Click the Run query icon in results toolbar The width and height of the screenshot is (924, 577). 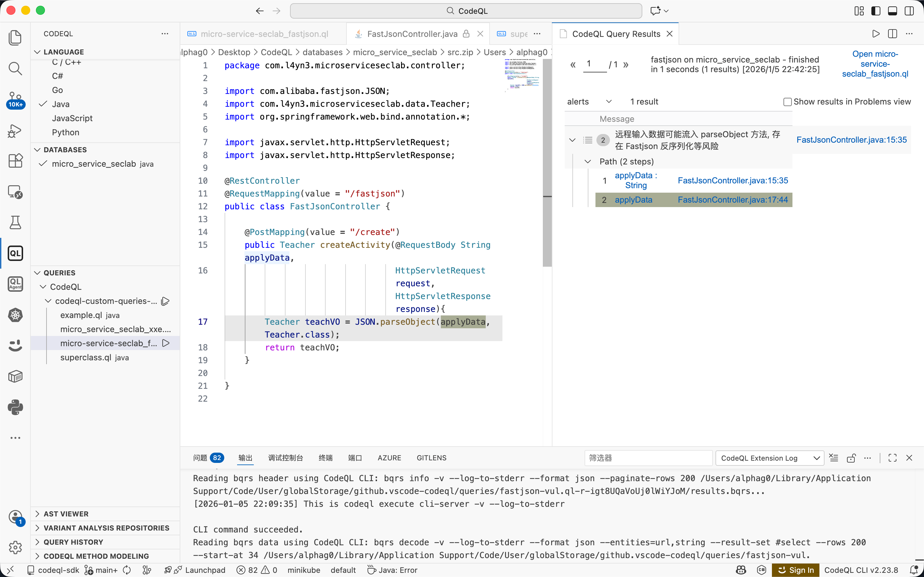(876, 34)
